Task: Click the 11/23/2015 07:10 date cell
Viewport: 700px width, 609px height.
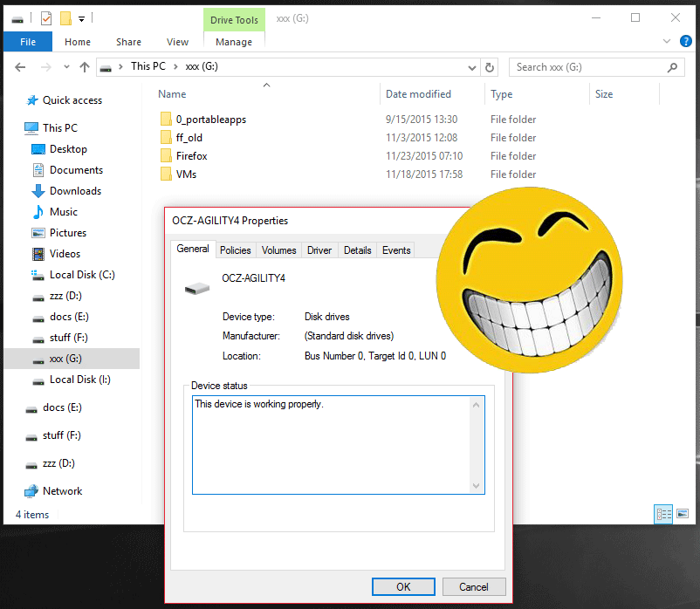Action: pyautogui.click(x=424, y=156)
